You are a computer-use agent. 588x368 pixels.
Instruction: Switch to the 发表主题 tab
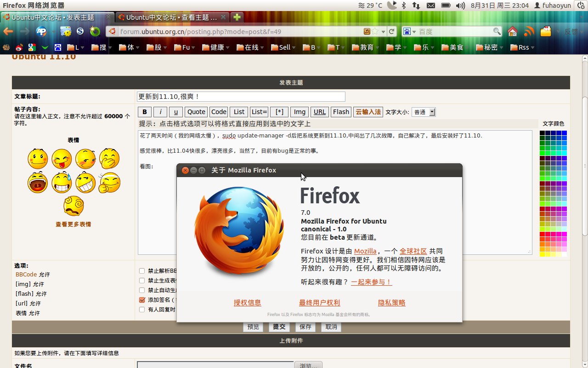coord(57,17)
